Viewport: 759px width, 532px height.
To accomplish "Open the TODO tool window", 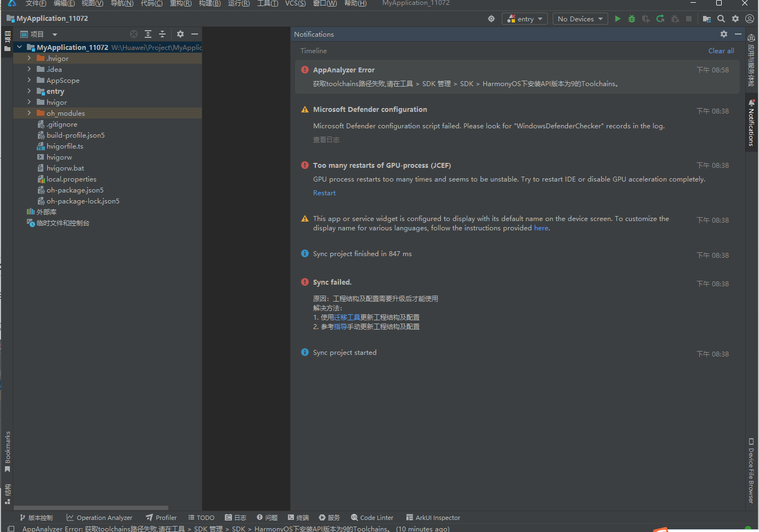I will [201, 518].
